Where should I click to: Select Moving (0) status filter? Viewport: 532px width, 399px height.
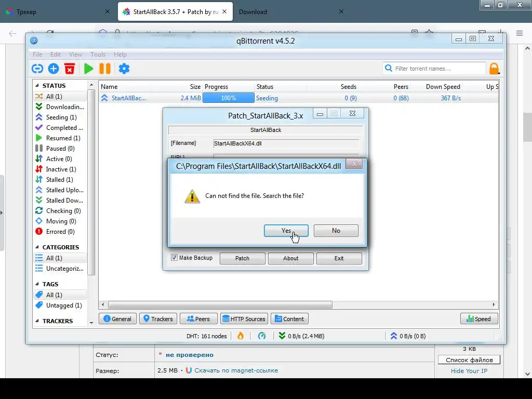(x=60, y=221)
